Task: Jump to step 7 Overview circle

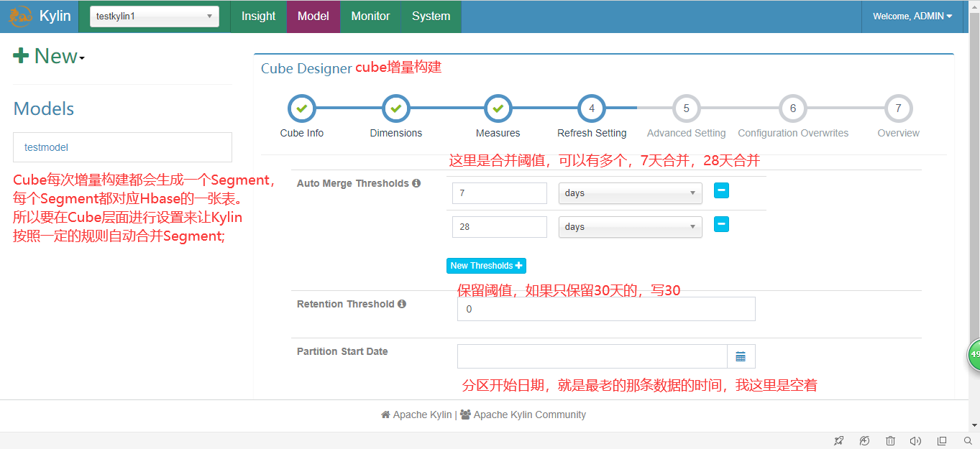Action: 898,108
